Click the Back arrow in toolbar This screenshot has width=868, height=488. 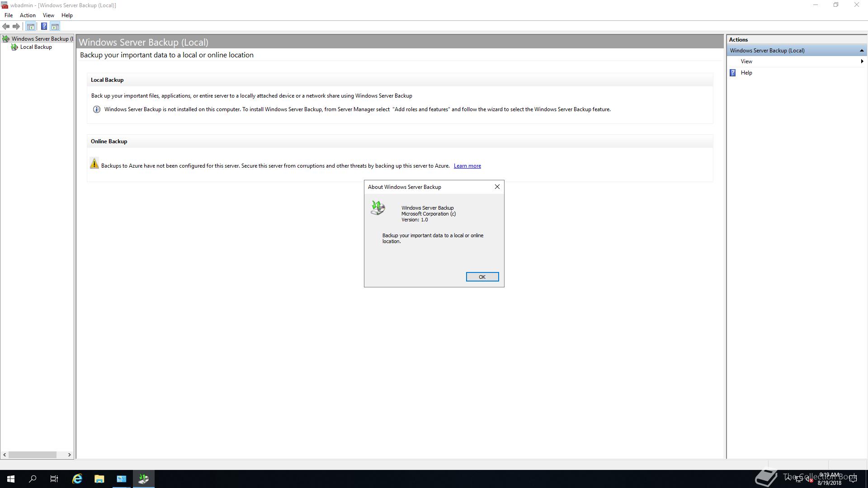6,26
